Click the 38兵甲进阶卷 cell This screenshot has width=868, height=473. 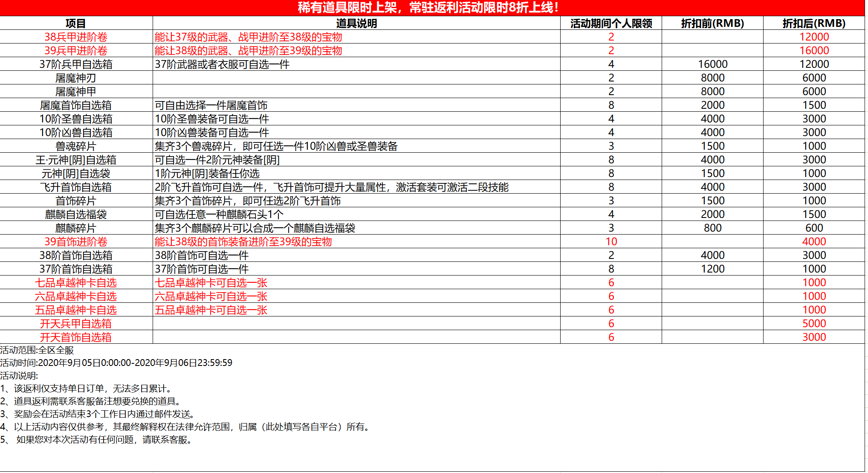pyautogui.click(x=76, y=37)
